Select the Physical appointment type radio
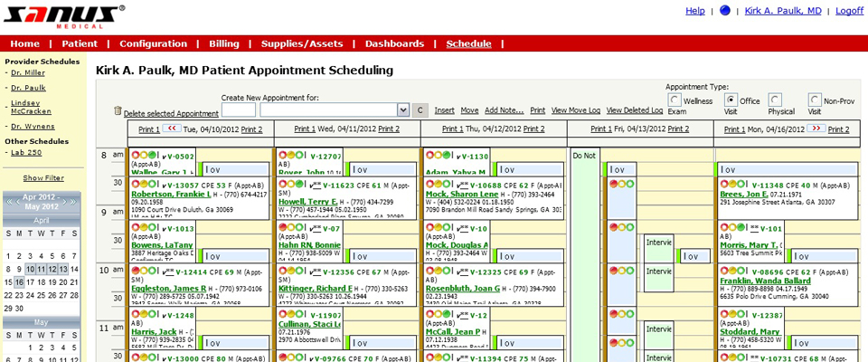 click(776, 100)
